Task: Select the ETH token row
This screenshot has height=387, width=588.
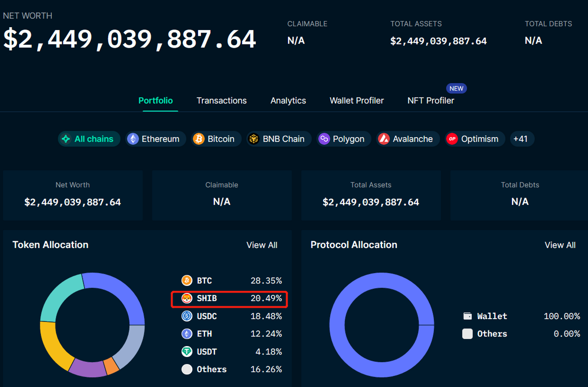Action: (231, 334)
